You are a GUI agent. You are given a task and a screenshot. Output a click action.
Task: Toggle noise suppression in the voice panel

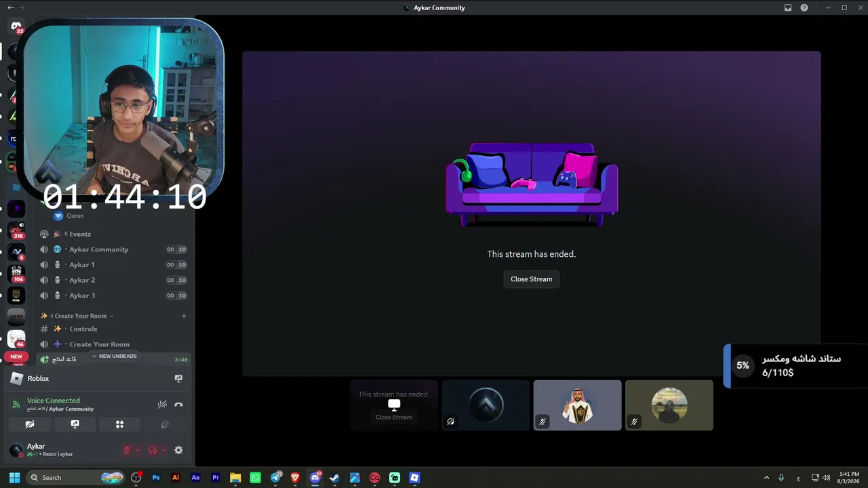pyautogui.click(x=162, y=405)
